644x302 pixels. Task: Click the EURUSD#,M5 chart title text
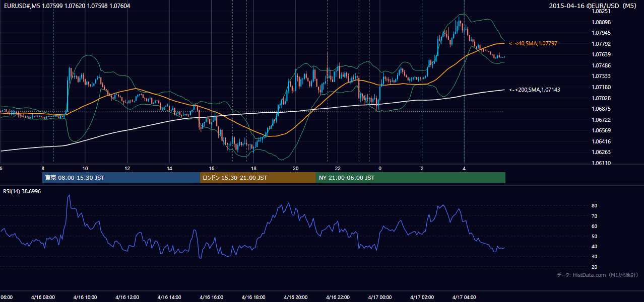66,6
